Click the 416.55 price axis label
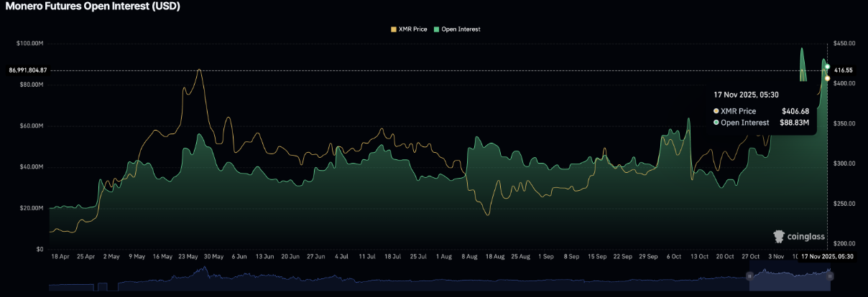This screenshot has width=868, height=297. click(x=844, y=70)
